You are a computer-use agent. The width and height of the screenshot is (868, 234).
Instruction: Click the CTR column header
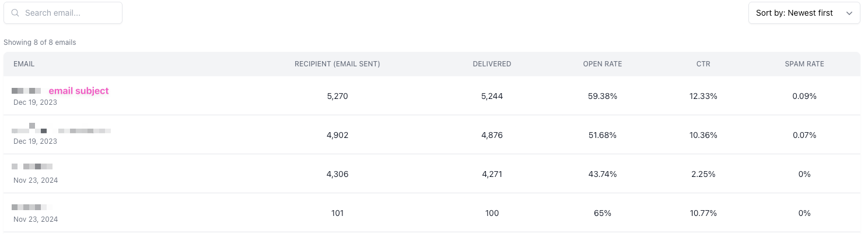coord(703,64)
